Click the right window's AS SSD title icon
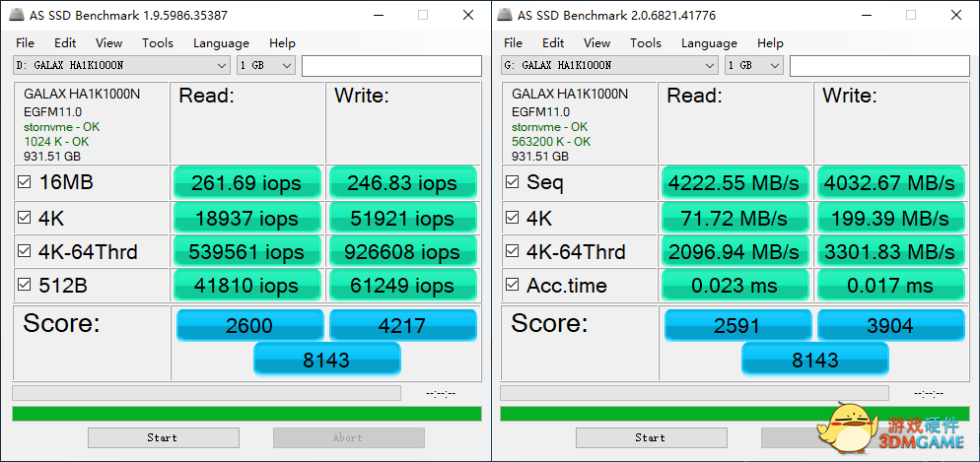 505,15
